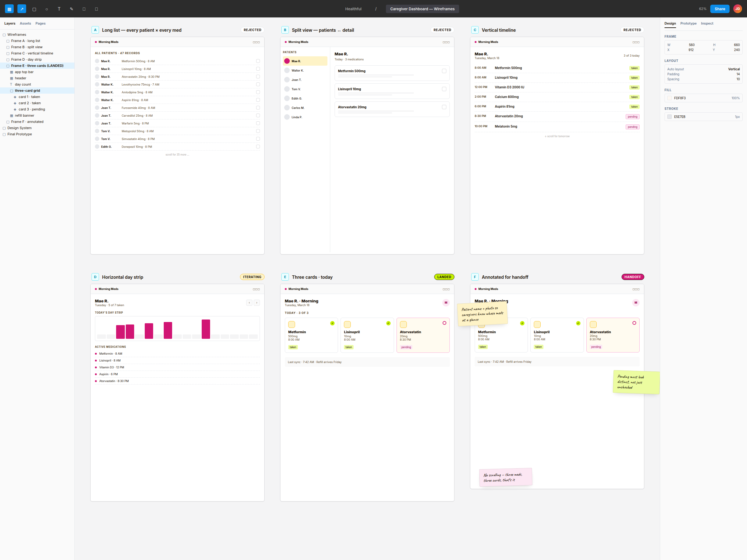The width and height of the screenshot is (747, 560).
Task: Expand the Final Prototype page
Action: (4, 134)
